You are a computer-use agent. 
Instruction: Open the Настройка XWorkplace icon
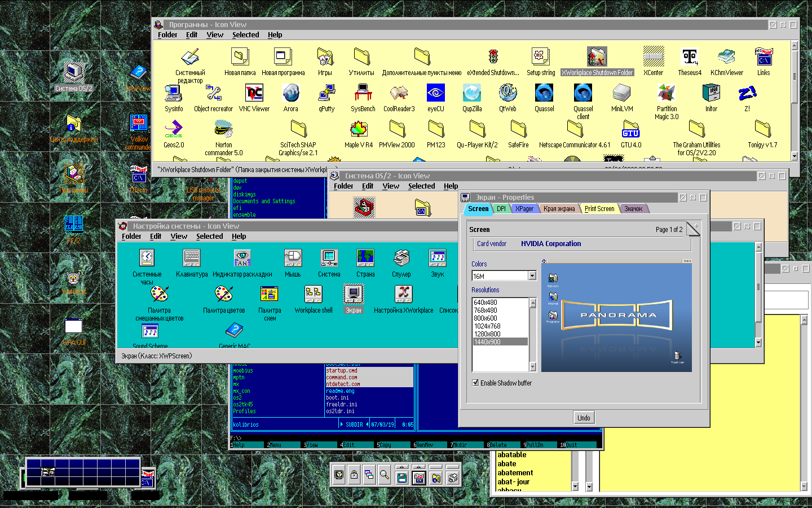tap(403, 294)
